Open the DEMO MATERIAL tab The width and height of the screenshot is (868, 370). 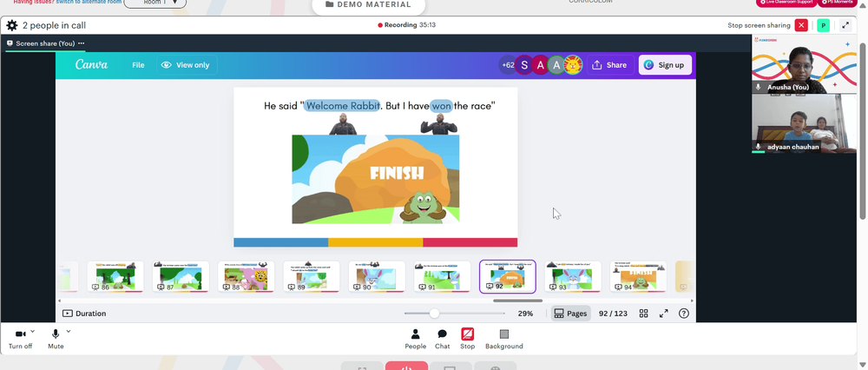(369, 5)
